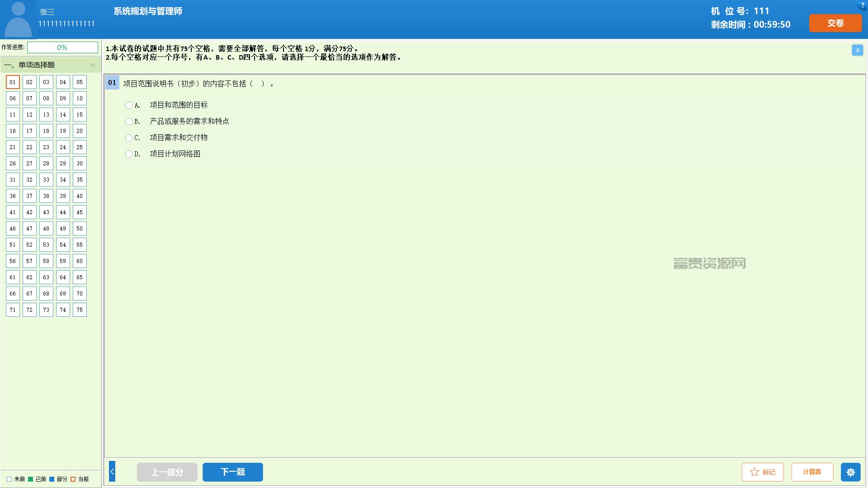
Task: Jump to question 13
Action: 46,115
